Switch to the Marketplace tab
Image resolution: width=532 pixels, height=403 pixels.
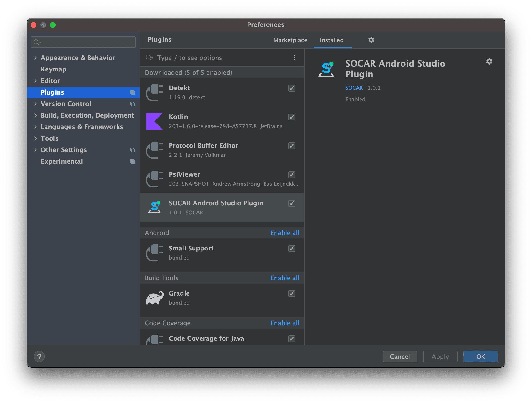[x=290, y=40]
